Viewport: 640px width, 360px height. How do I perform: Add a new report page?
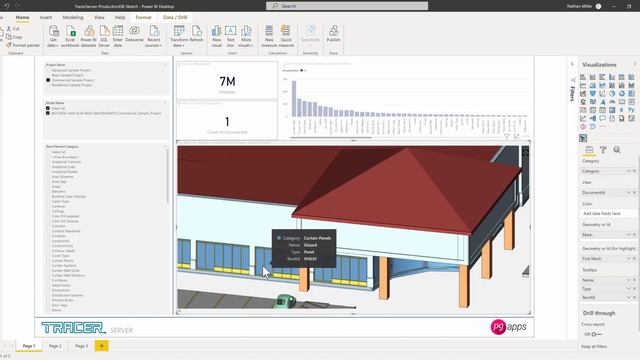pyautogui.click(x=102, y=346)
